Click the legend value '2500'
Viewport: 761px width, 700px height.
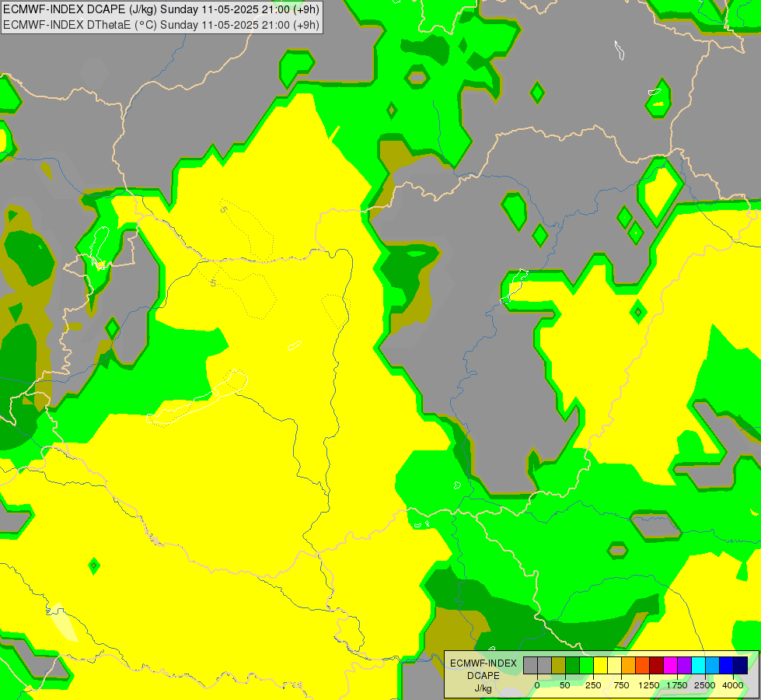[x=705, y=685]
